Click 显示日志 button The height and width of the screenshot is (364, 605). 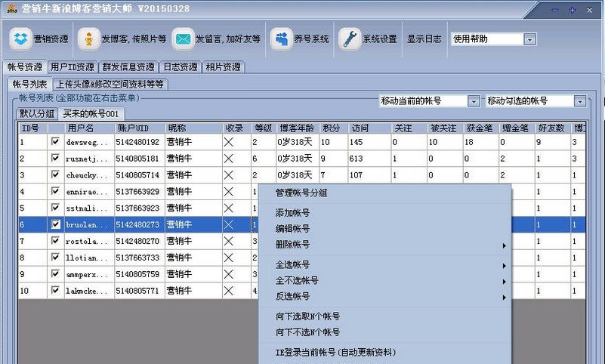424,39
